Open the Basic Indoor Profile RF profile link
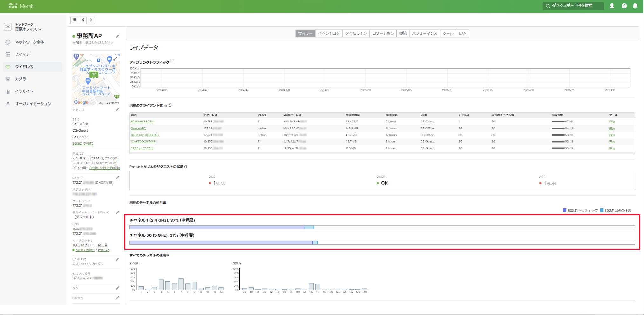Viewport: 644px width, 315px height. [x=105, y=168]
